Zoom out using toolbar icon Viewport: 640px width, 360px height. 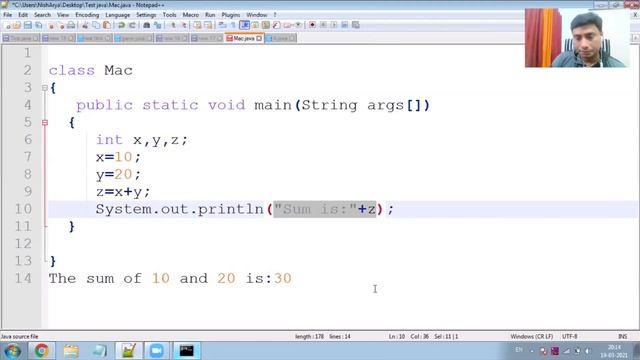[184, 25]
